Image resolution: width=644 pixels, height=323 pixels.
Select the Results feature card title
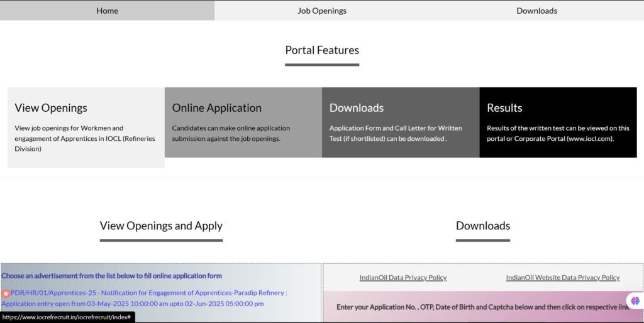tap(504, 108)
